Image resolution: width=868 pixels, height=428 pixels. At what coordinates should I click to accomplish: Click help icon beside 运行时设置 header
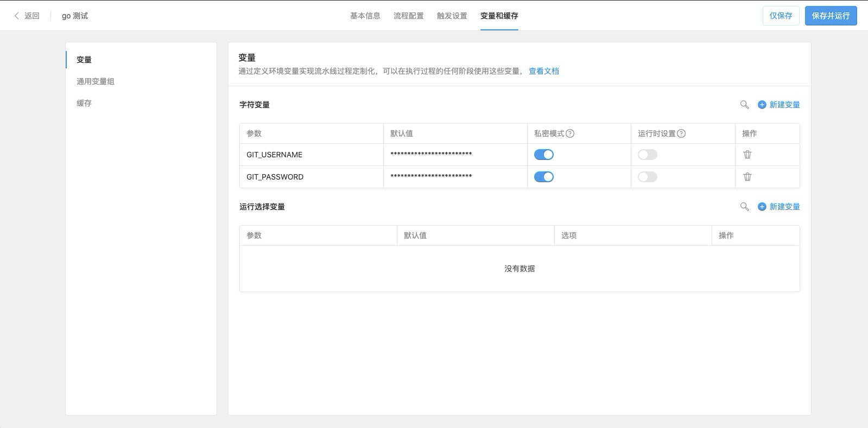tap(681, 133)
